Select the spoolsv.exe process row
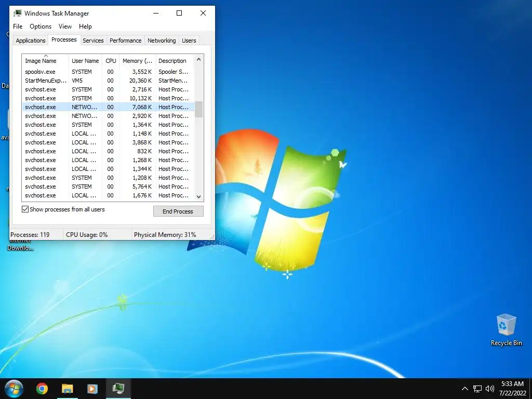This screenshot has height=399, width=532. point(108,72)
